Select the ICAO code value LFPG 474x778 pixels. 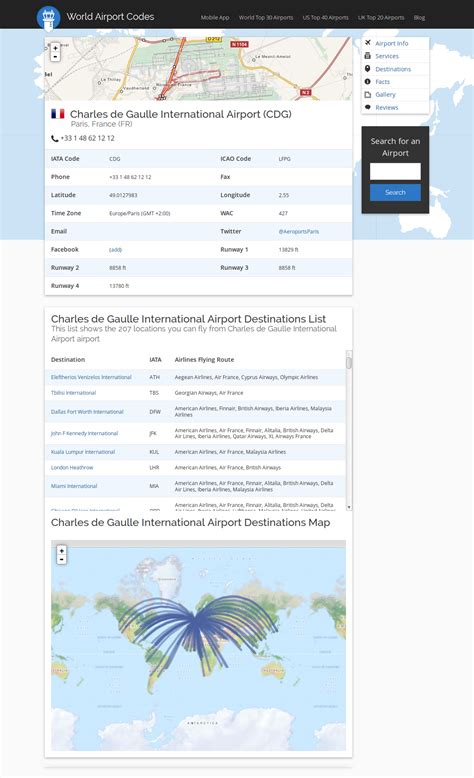point(284,159)
